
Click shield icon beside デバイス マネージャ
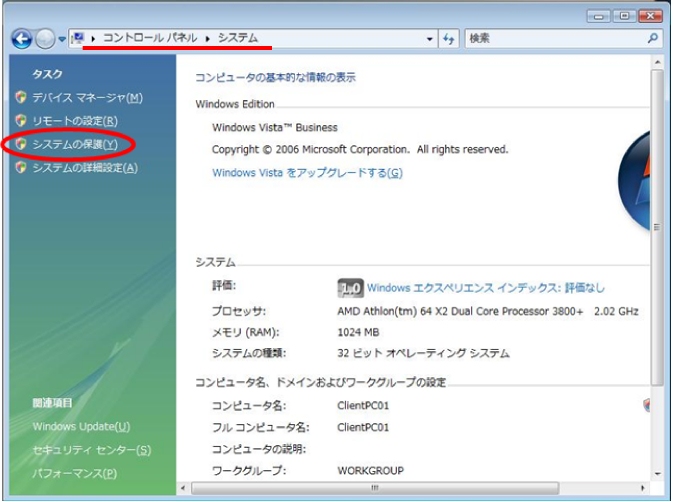[21, 98]
